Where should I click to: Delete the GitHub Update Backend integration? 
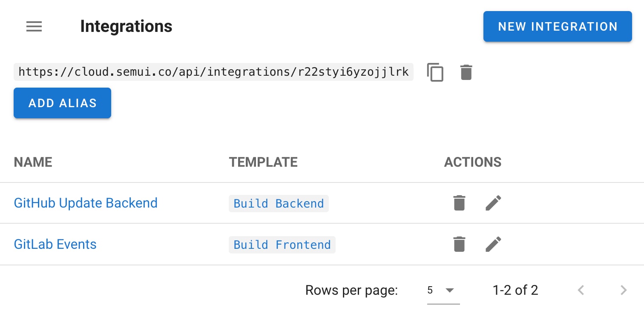click(x=459, y=203)
